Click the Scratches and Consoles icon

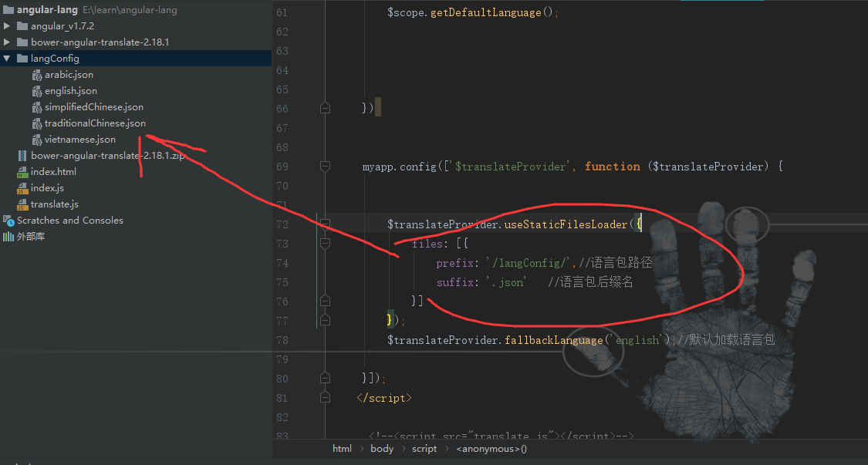[8, 221]
